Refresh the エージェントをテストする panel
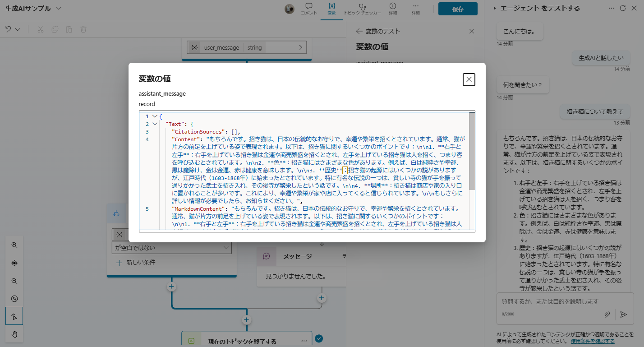The height and width of the screenshot is (347, 644). (x=623, y=8)
